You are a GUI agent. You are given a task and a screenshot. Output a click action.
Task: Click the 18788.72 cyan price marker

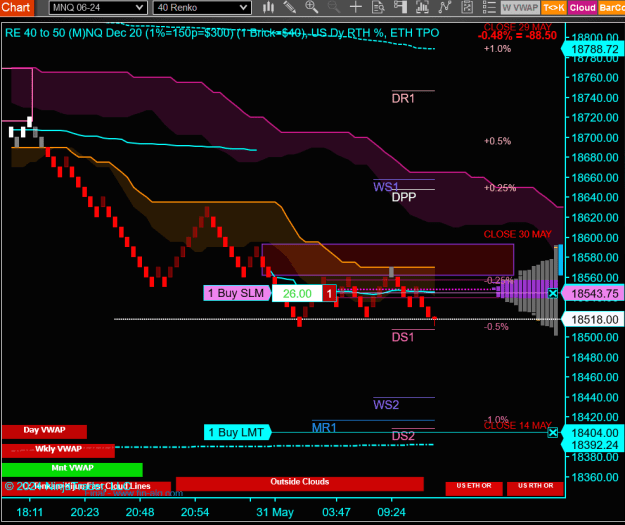coord(594,49)
